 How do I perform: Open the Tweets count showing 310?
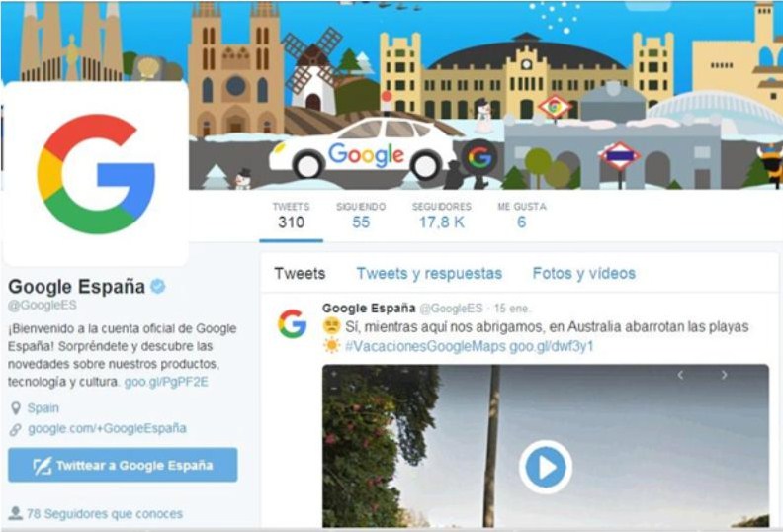pyautogui.click(x=291, y=216)
